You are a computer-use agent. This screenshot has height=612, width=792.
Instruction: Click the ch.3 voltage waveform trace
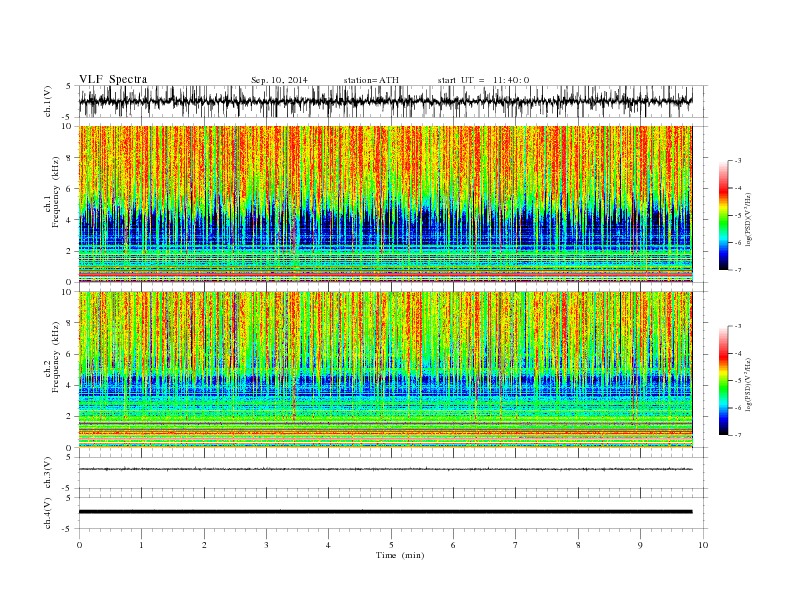click(x=385, y=469)
